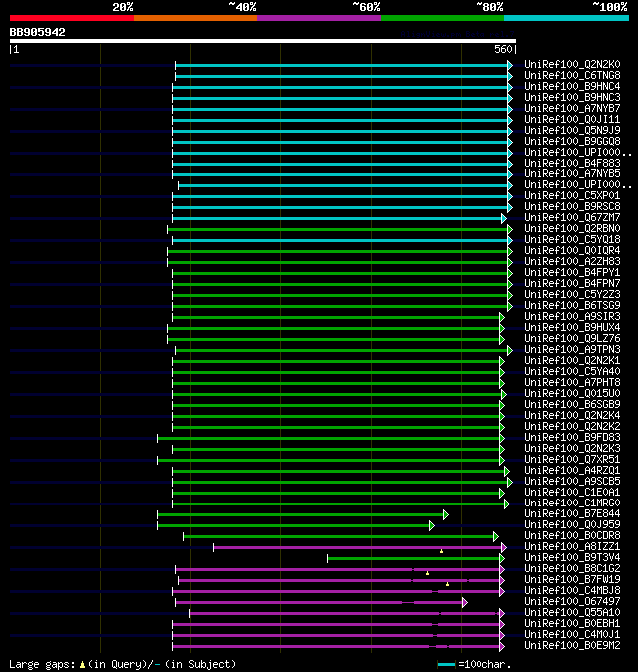Select the UniRef100_A7NYB5 label
Image resolution: width=638 pixels, height=672 pixels.
572,174
